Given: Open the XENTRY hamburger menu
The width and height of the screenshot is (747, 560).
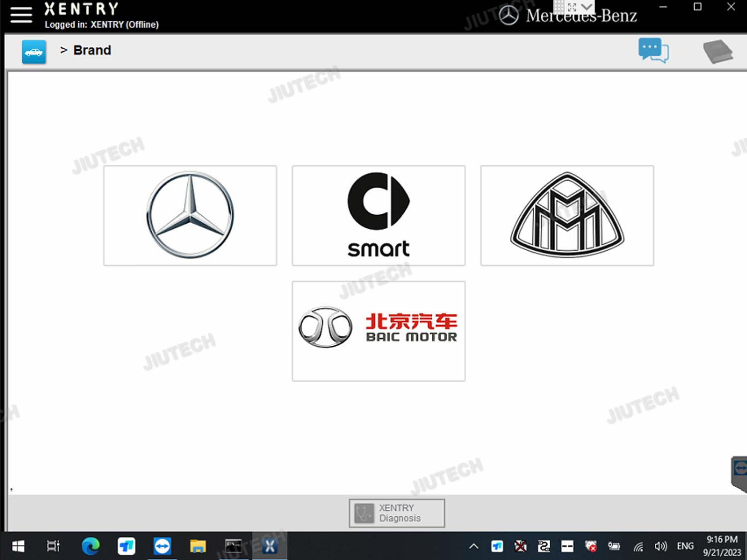Looking at the screenshot, I should 21,15.
